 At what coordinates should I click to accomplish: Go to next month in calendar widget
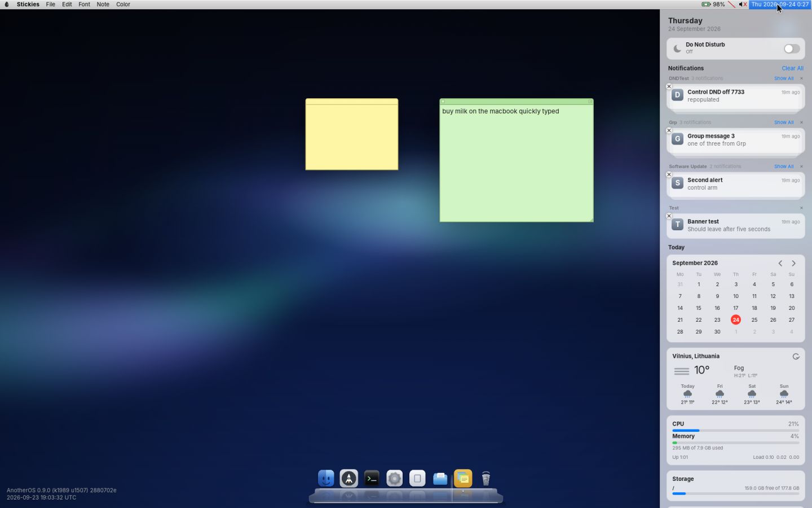tap(793, 263)
